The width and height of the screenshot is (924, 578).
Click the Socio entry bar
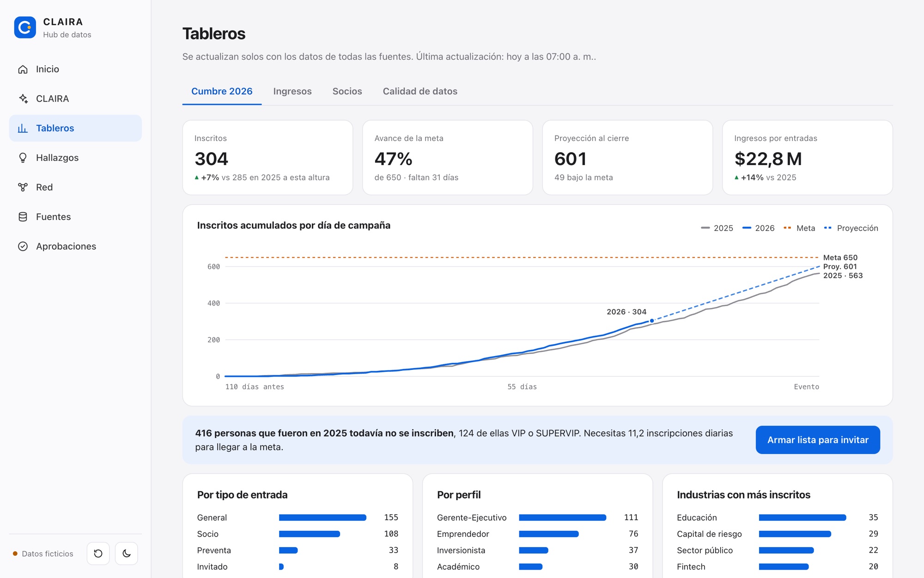(x=310, y=534)
